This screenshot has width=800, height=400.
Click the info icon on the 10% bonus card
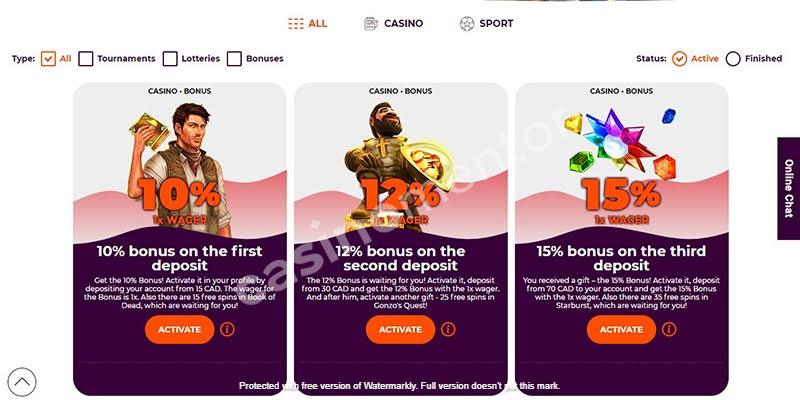[227, 329]
